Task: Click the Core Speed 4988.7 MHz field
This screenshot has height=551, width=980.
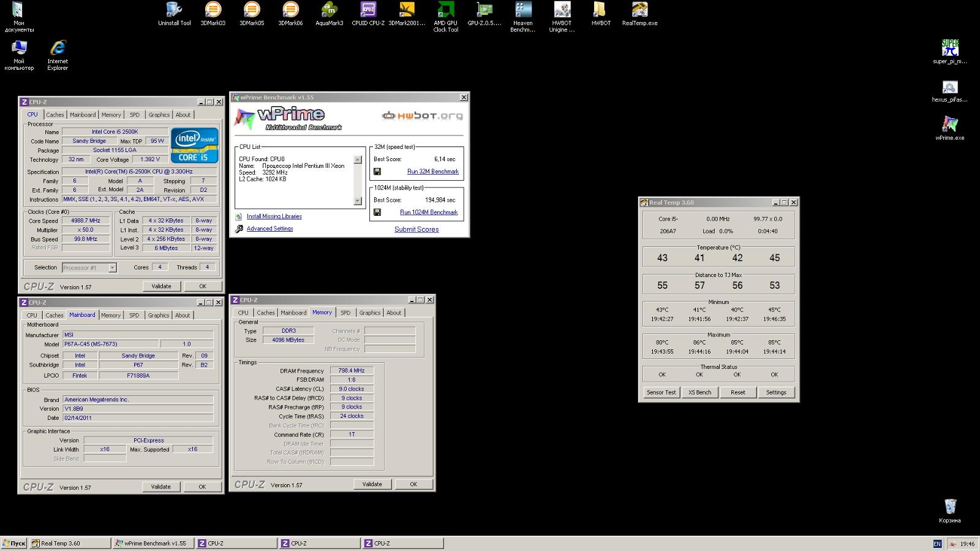Action: pos(86,221)
